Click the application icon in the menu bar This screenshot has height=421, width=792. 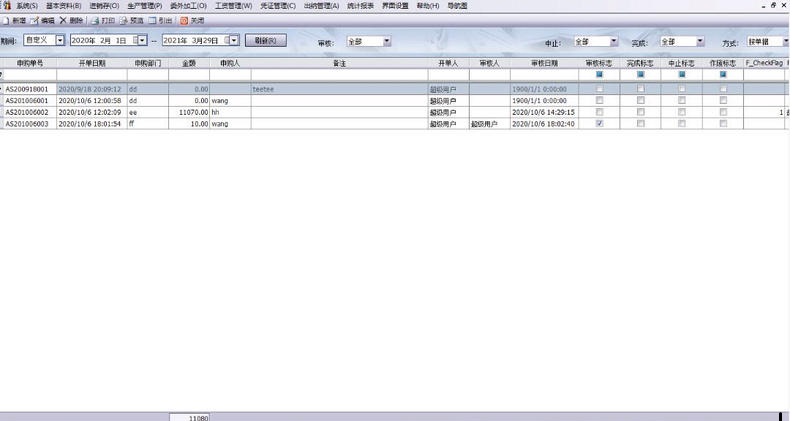click(x=7, y=6)
